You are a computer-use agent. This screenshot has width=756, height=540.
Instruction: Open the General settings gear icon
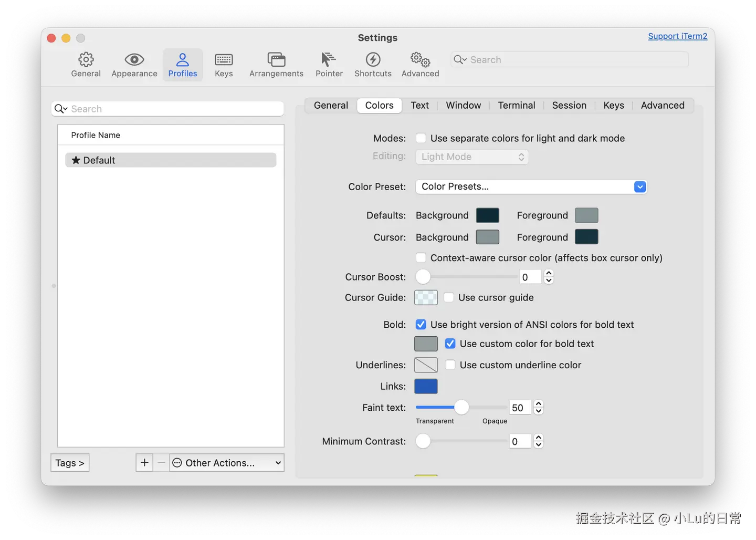pos(86,59)
